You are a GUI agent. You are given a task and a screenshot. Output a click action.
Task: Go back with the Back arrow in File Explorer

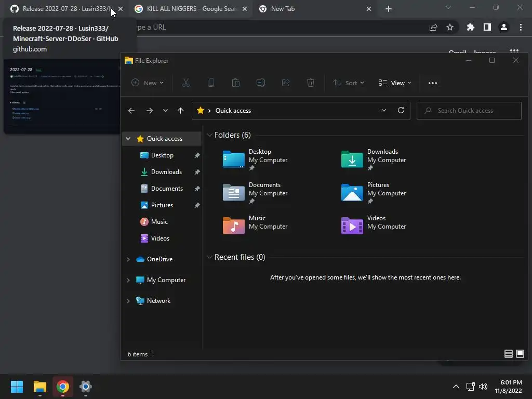pyautogui.click(x=131, y=111)
